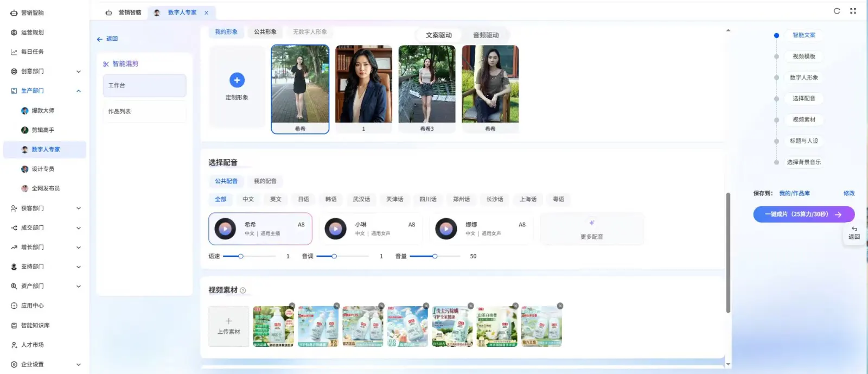Click the 更多配音 sparkle card

click(x=592, y=229)
